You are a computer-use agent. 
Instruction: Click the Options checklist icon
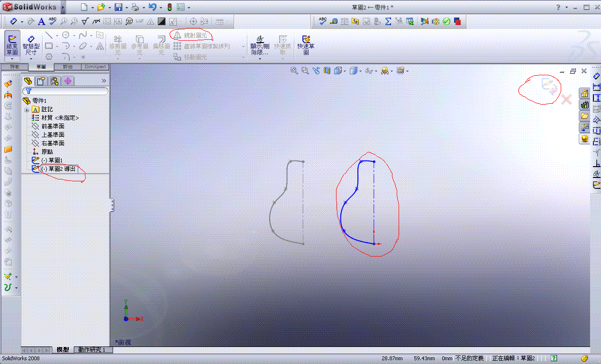(181, 7)
